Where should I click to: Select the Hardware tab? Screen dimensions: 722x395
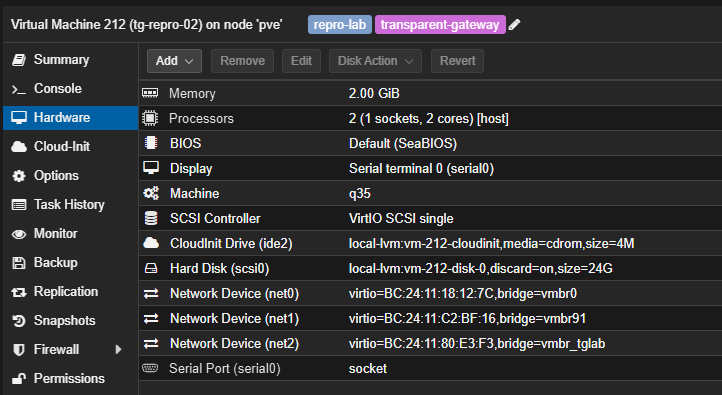tap(70, 117)
